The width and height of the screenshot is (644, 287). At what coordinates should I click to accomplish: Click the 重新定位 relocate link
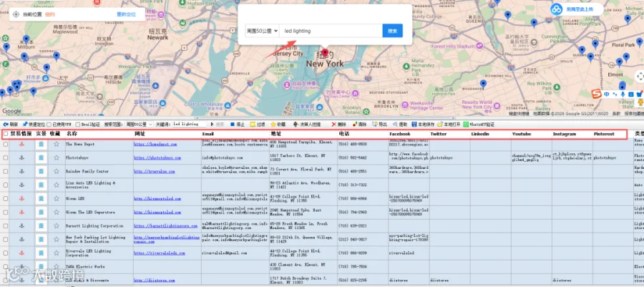(126, 14)
